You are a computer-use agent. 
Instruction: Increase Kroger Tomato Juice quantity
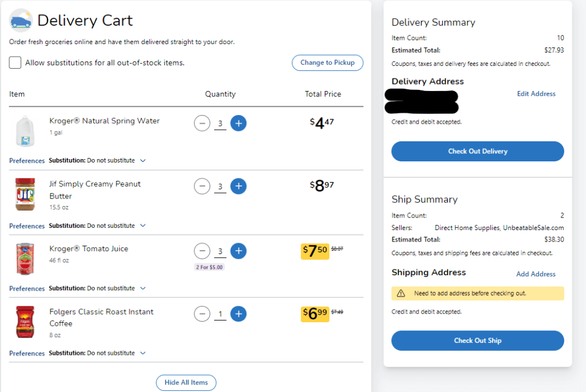coord(238,251)
